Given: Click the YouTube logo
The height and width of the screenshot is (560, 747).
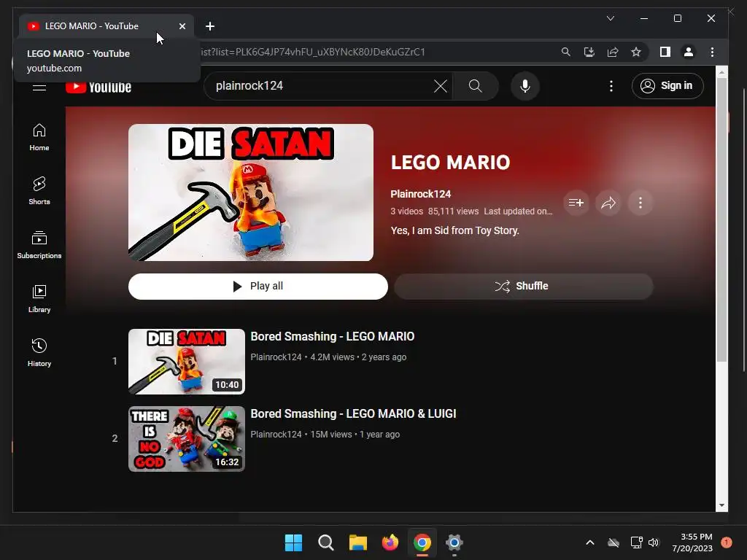Looking at the screenshot, I should (x=98, y=87).
